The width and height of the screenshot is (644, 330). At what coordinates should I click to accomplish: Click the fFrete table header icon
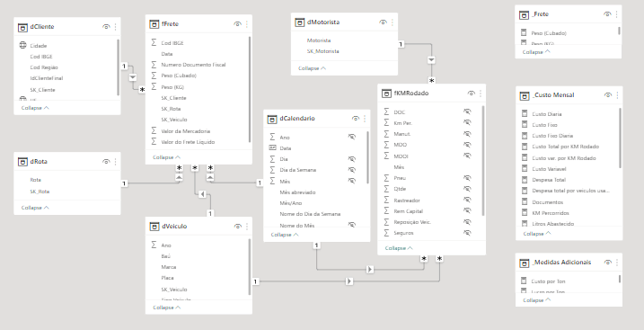(154, 24)
